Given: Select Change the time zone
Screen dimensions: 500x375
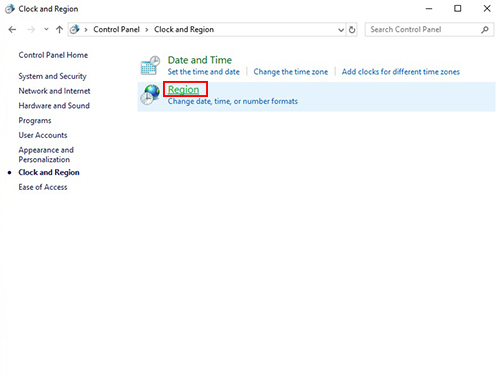Looking at the screenshot, I should coord(291,72).
